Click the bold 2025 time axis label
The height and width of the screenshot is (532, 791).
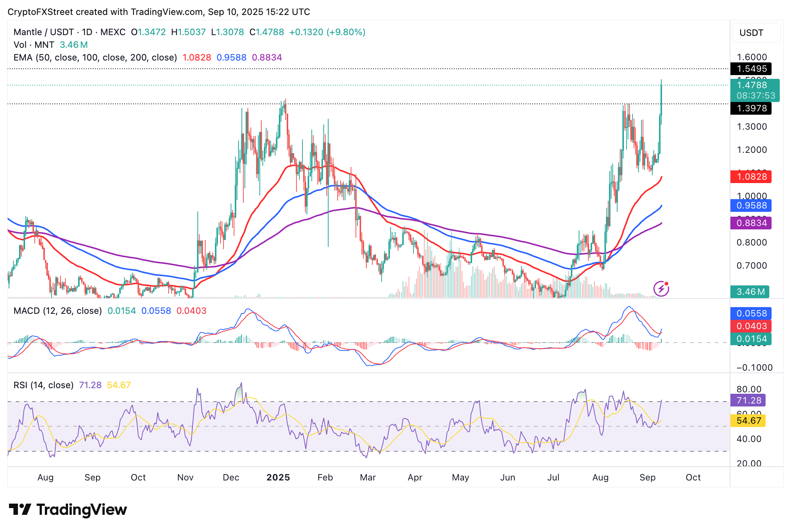(278, 477)
